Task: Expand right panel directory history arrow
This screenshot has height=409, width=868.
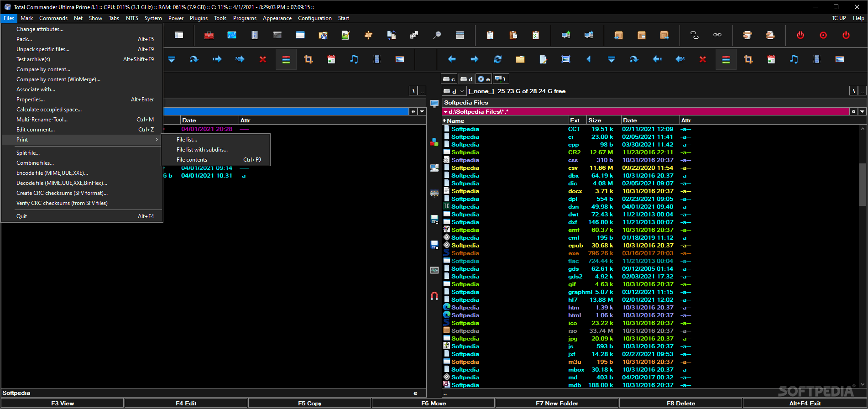Action: pos(862,112)
